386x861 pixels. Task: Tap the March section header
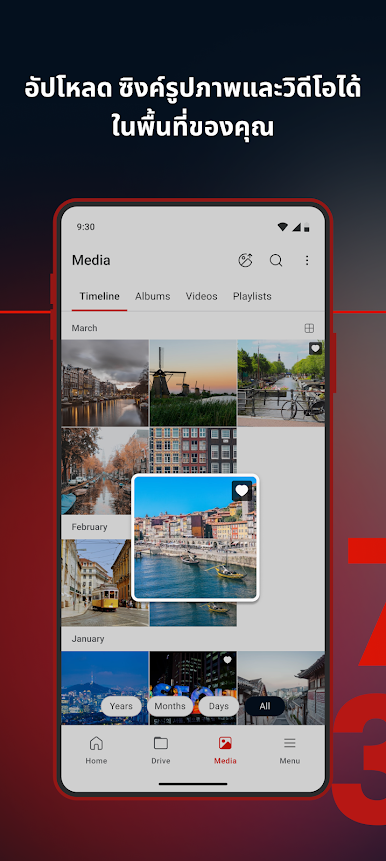pos(85,328)
